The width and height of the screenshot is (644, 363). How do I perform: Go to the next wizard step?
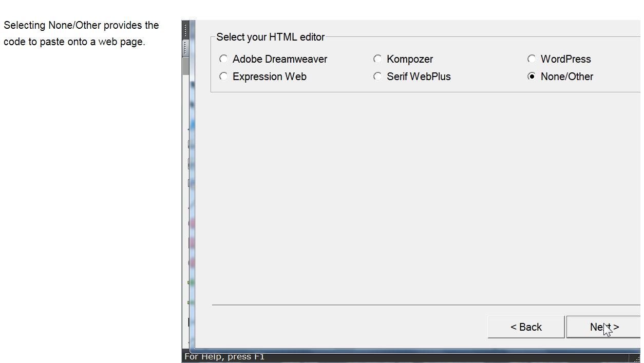click(604, 327)
